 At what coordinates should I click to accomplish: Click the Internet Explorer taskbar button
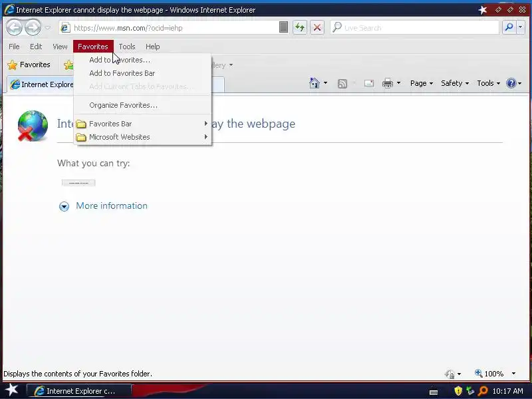(x=78, y=391)
